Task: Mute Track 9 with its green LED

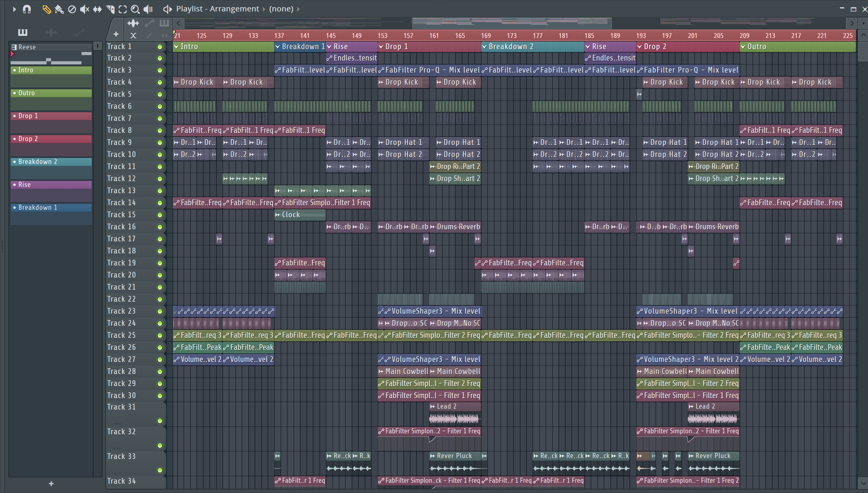Action: click(x=160, y=143)
